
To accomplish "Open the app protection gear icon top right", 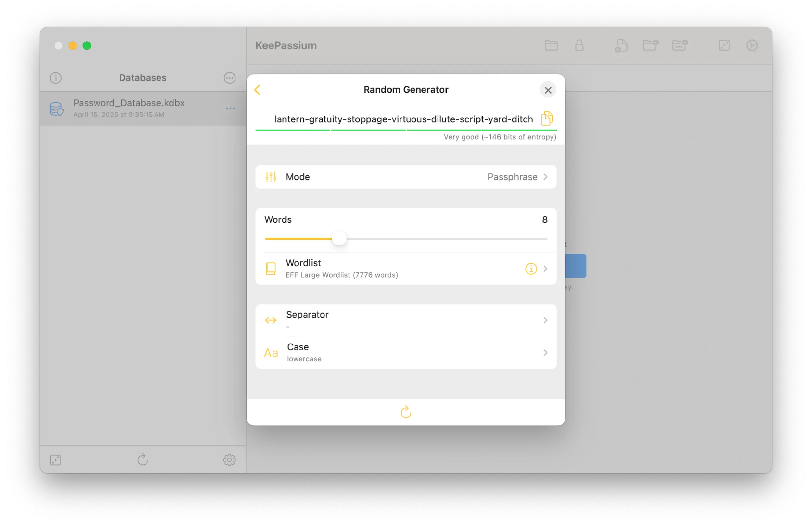I will tap(752, 45).
